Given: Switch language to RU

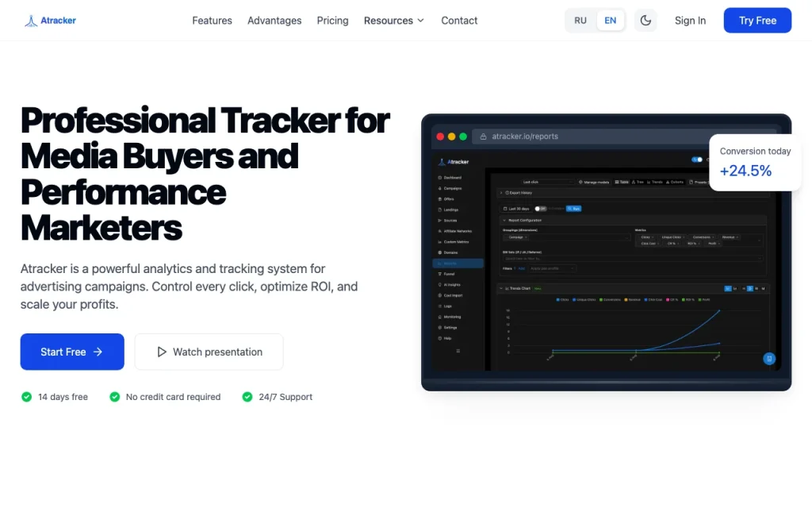Looking at the screenshot, I should (580, 20).
